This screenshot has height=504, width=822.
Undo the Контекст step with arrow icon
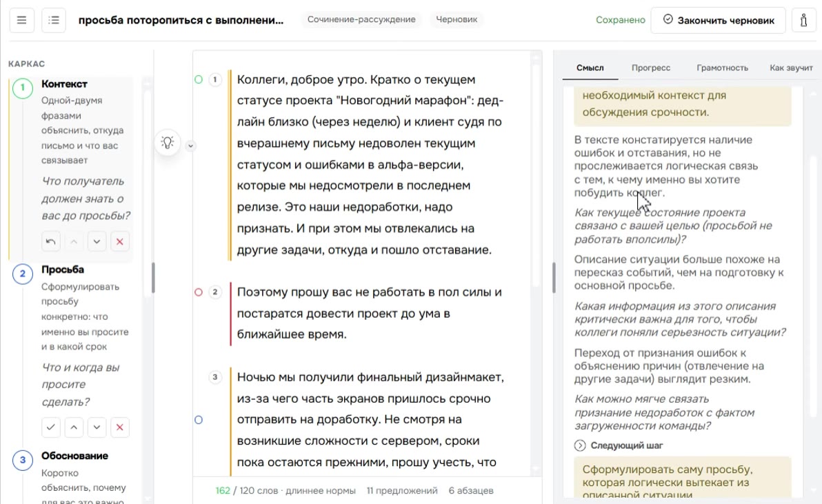tap(51, 241)
